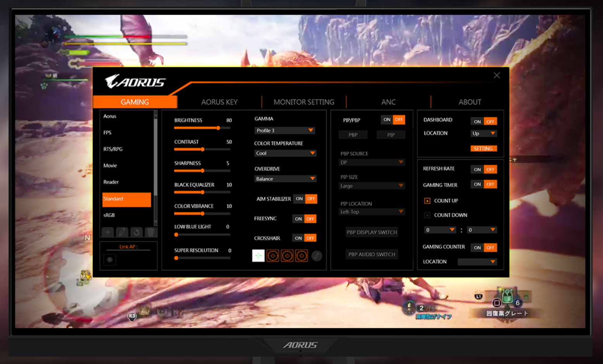This screenshot has width=603, height=364.
Task: Change Color Temperature from Cool
Action: tap(285, 153)
